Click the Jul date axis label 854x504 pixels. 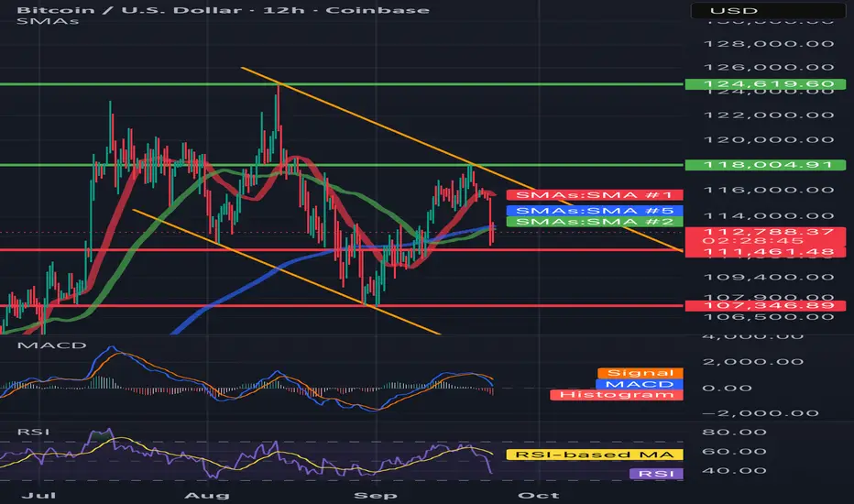(x=38, y=495)
